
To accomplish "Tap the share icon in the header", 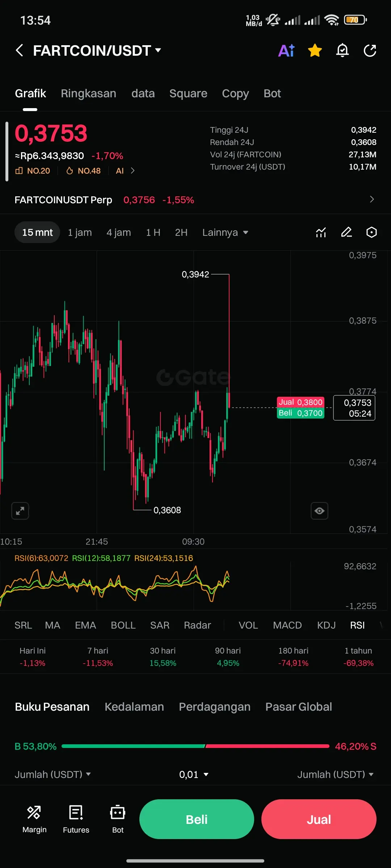I will pos(370,50).
